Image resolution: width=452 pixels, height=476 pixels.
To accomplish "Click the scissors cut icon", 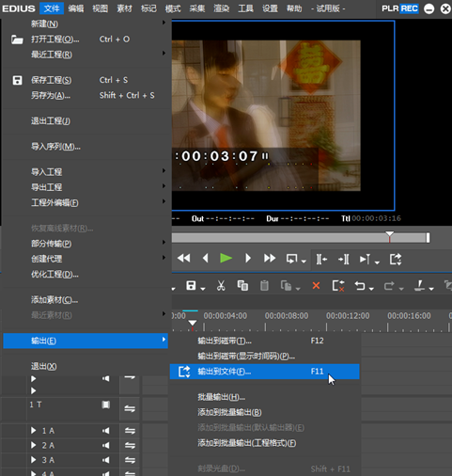I will click(221, 286).
